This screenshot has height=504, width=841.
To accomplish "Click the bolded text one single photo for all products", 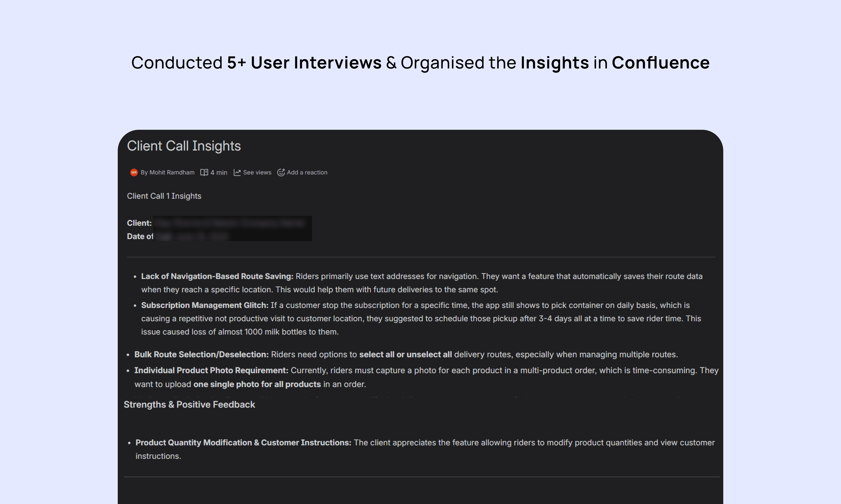I will click(257, 384).
